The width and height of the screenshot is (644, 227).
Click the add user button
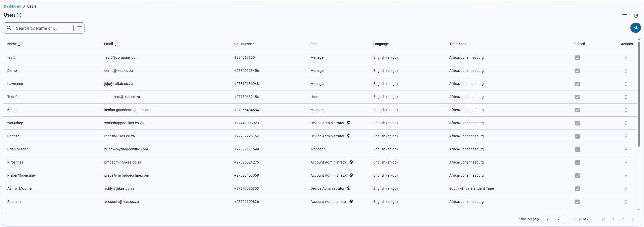pos(635,28)
